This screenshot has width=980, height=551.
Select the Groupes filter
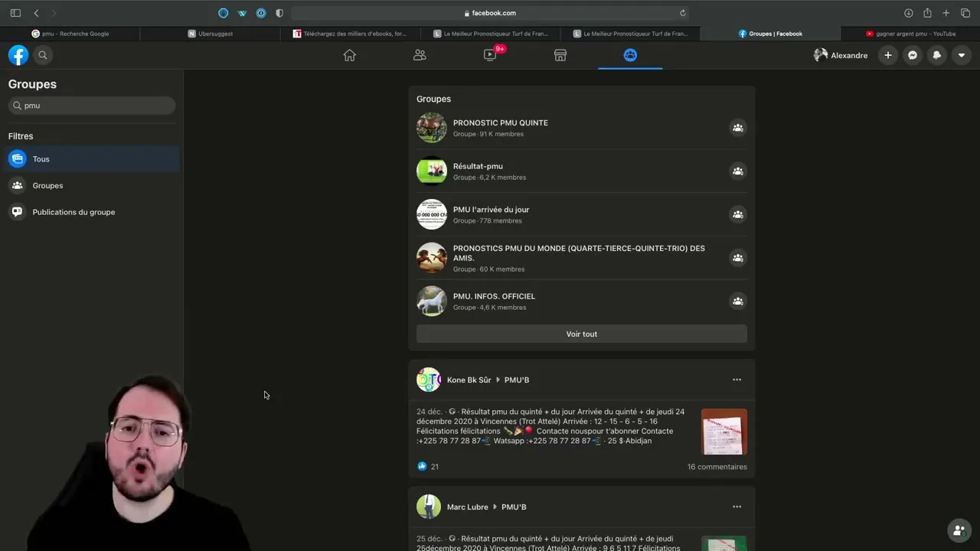click(47, 186)
